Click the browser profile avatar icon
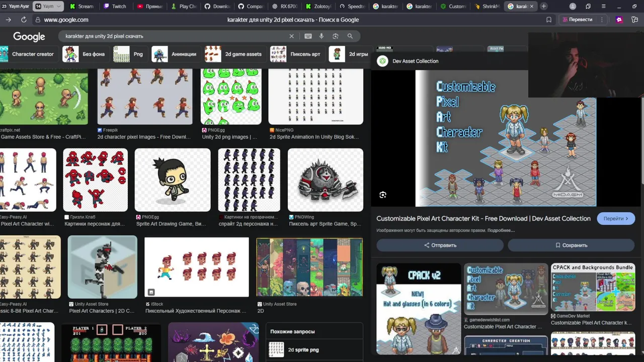This screenshot has width=644, height=362. (x=573, y=6)
